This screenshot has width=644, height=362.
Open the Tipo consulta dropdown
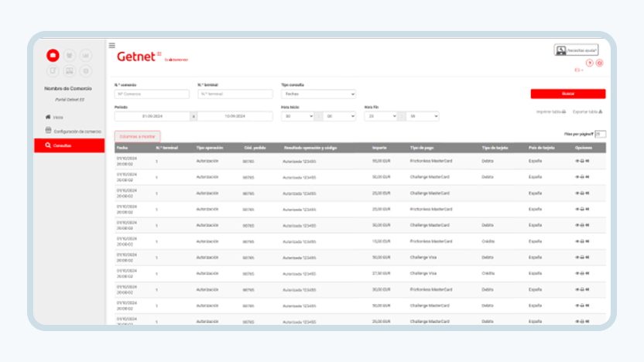(x=318, y=94)
